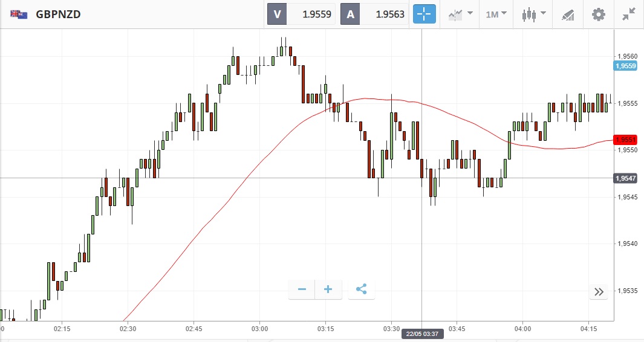Click the GBPNZD flag icon
This screenshot has height=342, width=644.
(19, 14)
